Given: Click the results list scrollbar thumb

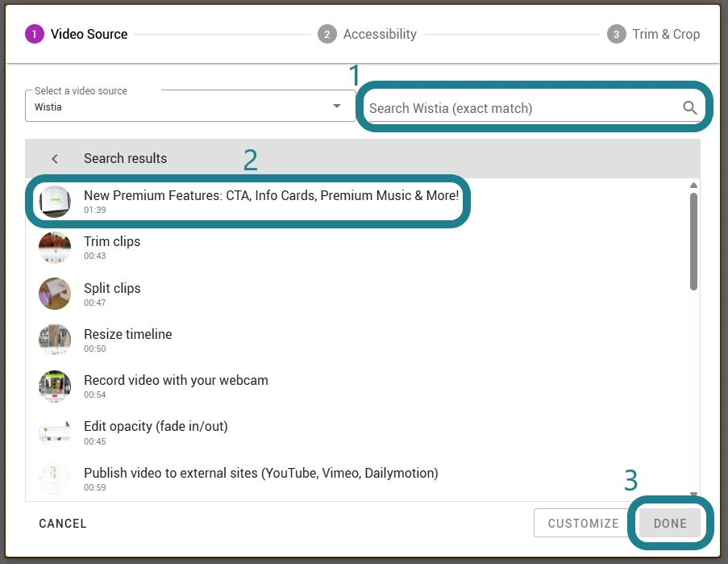Looking at the screenshot, I should [x=693, y=241].
